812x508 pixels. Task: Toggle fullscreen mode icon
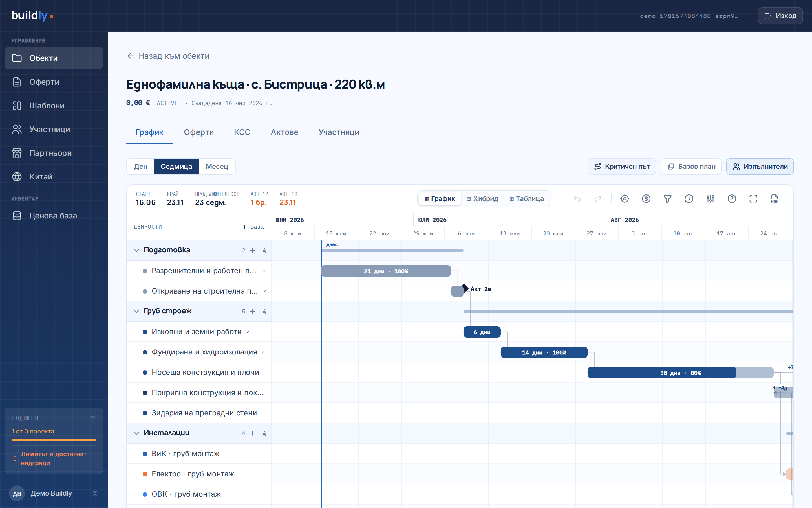[753, 199]
